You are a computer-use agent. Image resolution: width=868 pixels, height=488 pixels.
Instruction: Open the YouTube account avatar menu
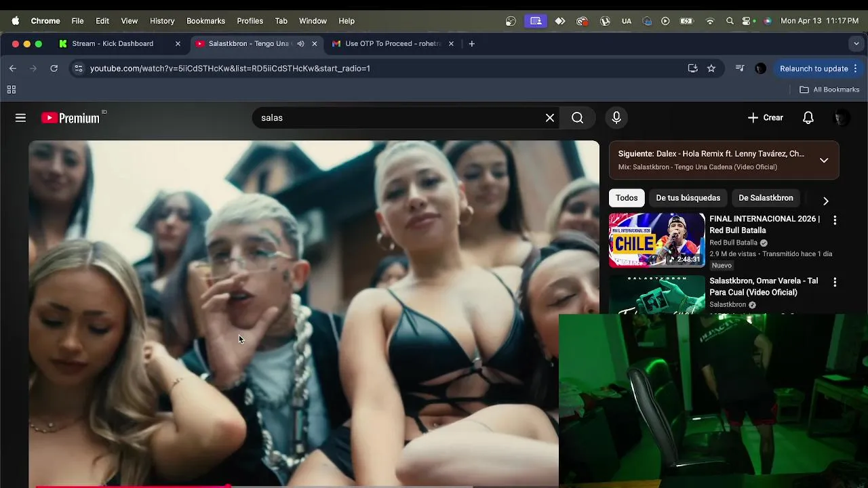[x=841, y=118]
